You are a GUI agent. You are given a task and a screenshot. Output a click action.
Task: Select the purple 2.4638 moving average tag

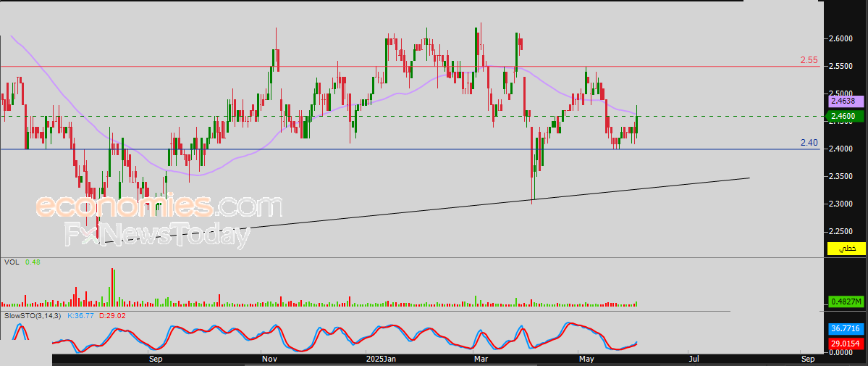coord(846,101)
